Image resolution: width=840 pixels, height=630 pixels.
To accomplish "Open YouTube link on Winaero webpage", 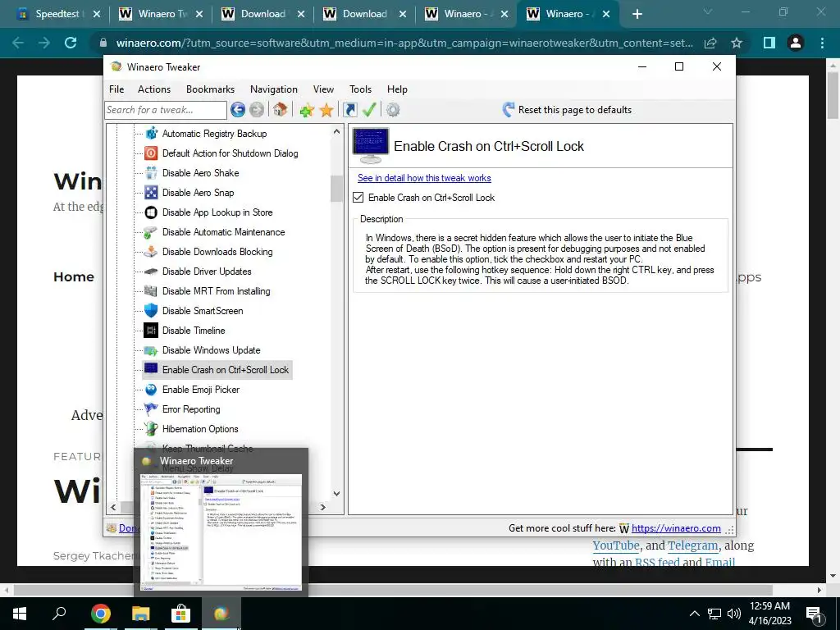I will (616, 546).
